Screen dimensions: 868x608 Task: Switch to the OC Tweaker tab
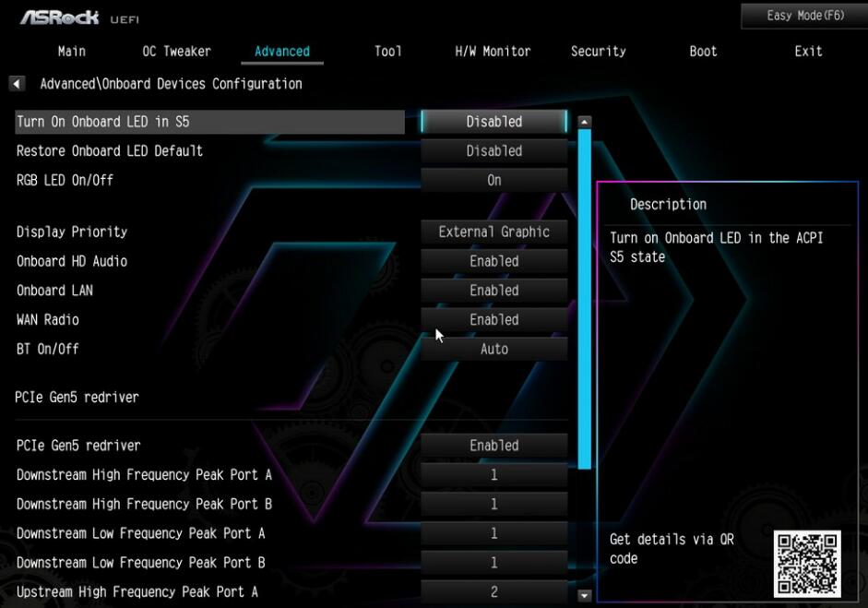pos(176,52)
